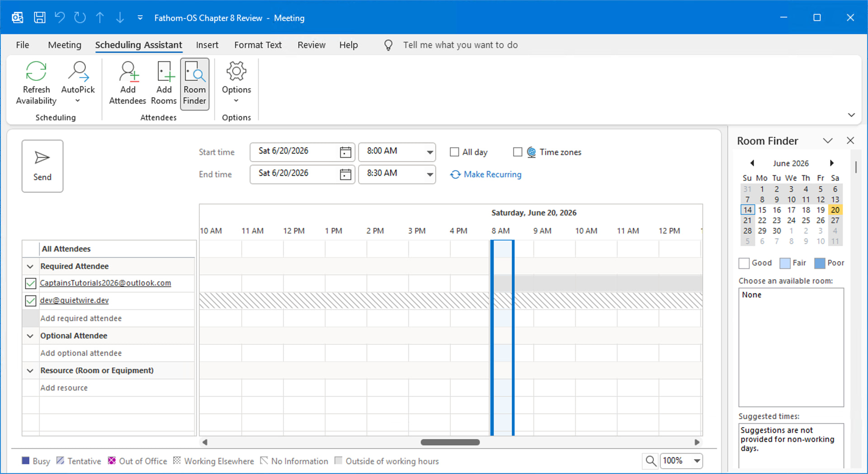This screenshot has height=474, width=868.
Task: Select June 30 in Room Finder calendar
Action: [777, 231]
